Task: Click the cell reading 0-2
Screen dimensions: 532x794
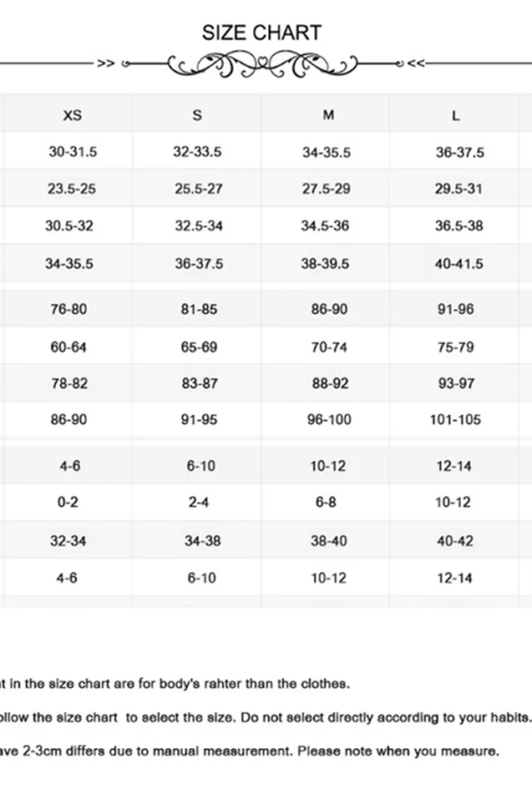Action: 68,502
